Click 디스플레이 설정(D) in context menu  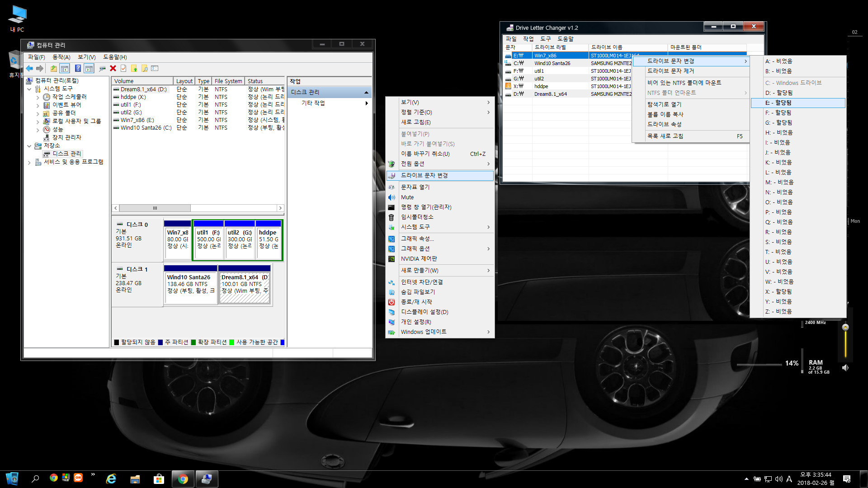[x=440, y=312]
